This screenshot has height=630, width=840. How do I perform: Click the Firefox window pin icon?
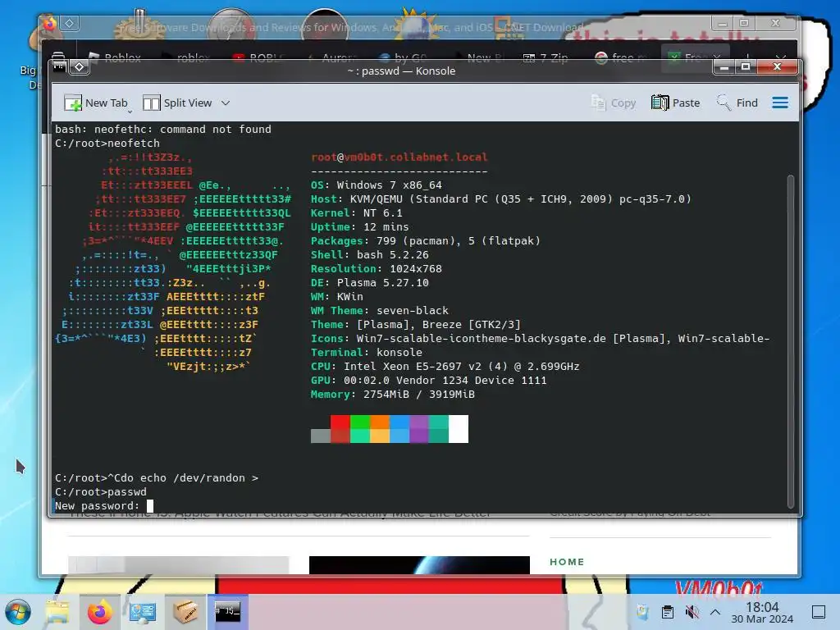click(x=70, y=23)
